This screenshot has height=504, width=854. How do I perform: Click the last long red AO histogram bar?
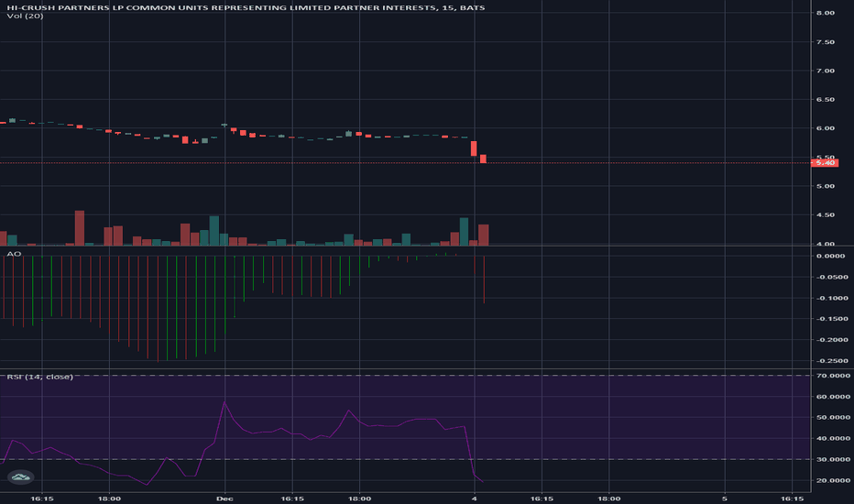(x=484, y=279)
